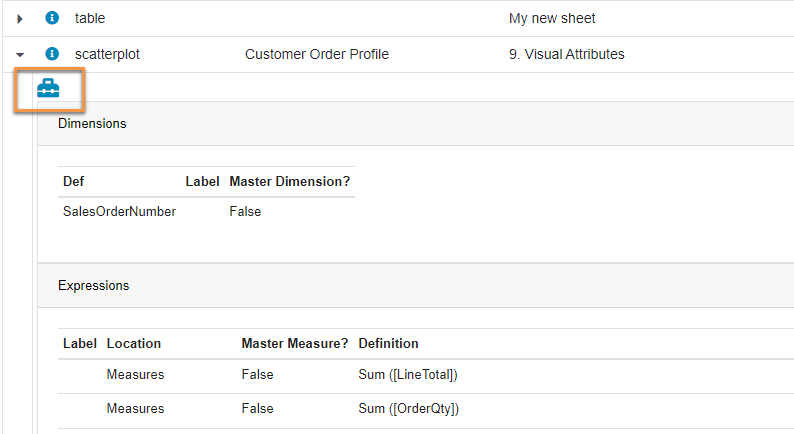Screen dimensions: 794x434
Task: Click the Master Measure? column header
Action: click(x=294, y=343)
